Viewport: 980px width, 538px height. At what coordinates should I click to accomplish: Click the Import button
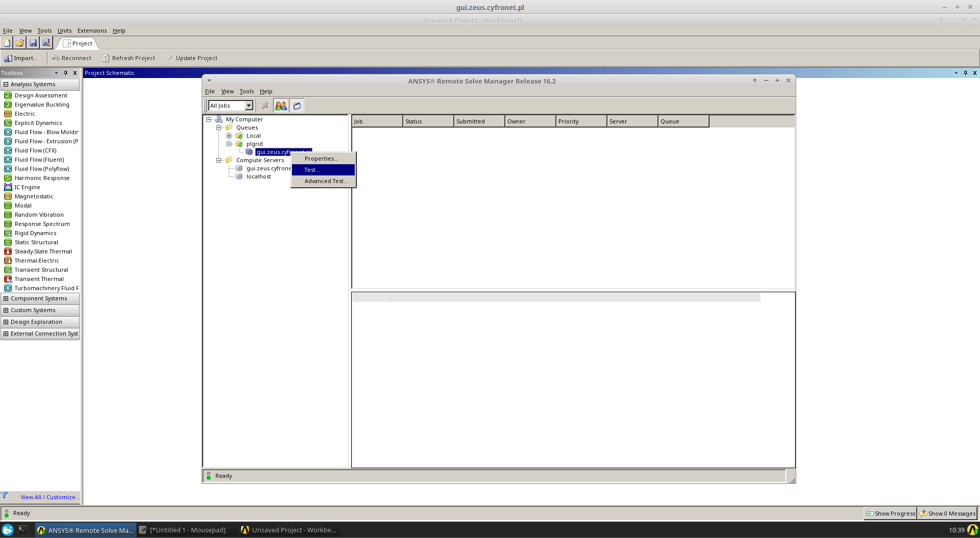click(21, 58)
